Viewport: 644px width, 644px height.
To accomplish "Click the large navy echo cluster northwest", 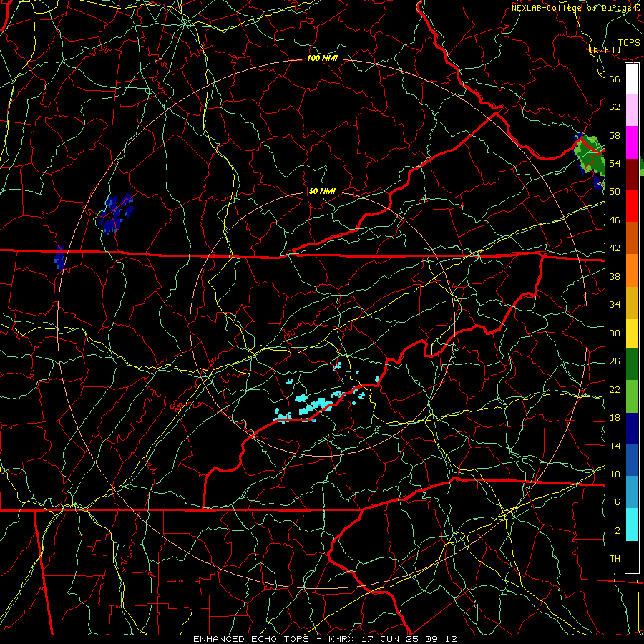I will click(116, 213).
